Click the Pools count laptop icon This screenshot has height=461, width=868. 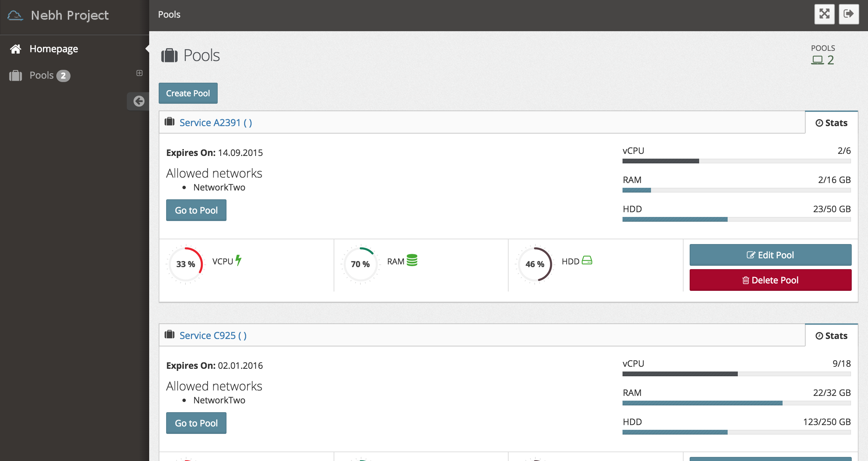(817, 60)
